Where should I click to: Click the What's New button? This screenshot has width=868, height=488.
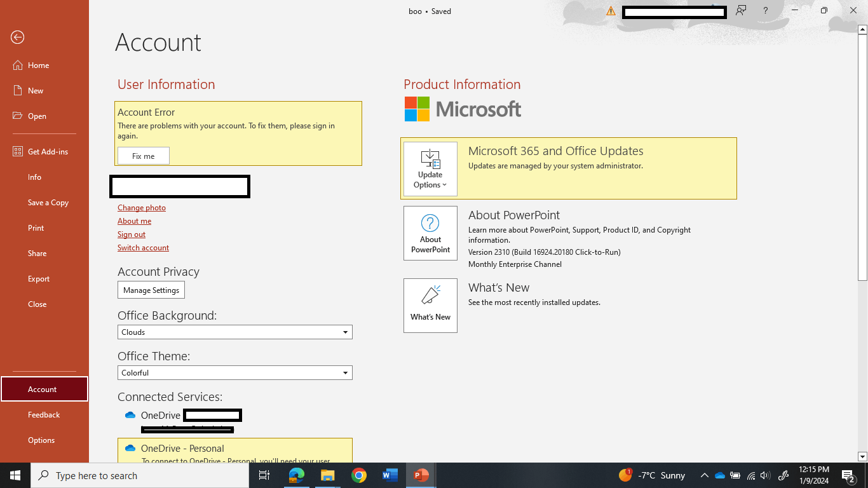[x=430, y=306]
